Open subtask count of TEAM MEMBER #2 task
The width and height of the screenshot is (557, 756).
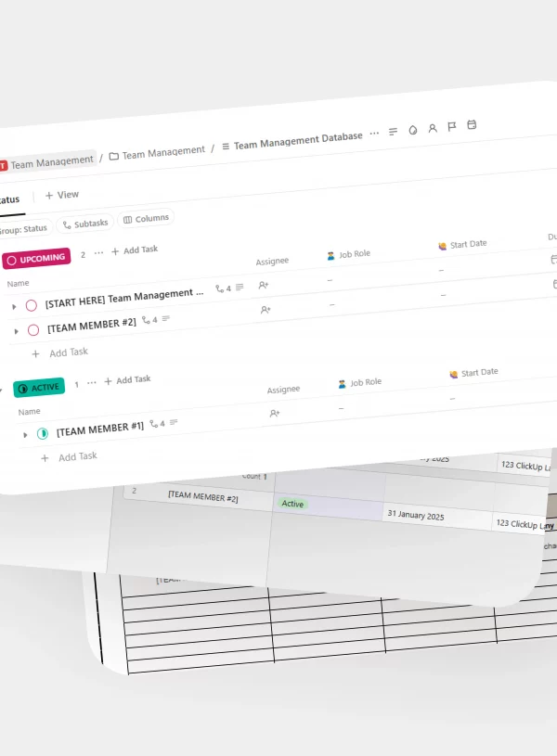point(149,320)
